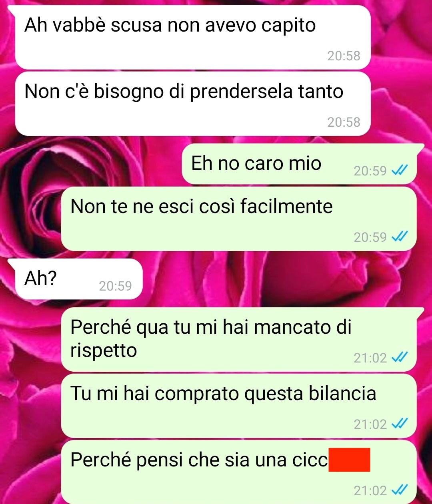Select message 'Ah vabbè scusa non avevo capito'
Viewport: 432px width, 504px height.
tap(193, 37)
